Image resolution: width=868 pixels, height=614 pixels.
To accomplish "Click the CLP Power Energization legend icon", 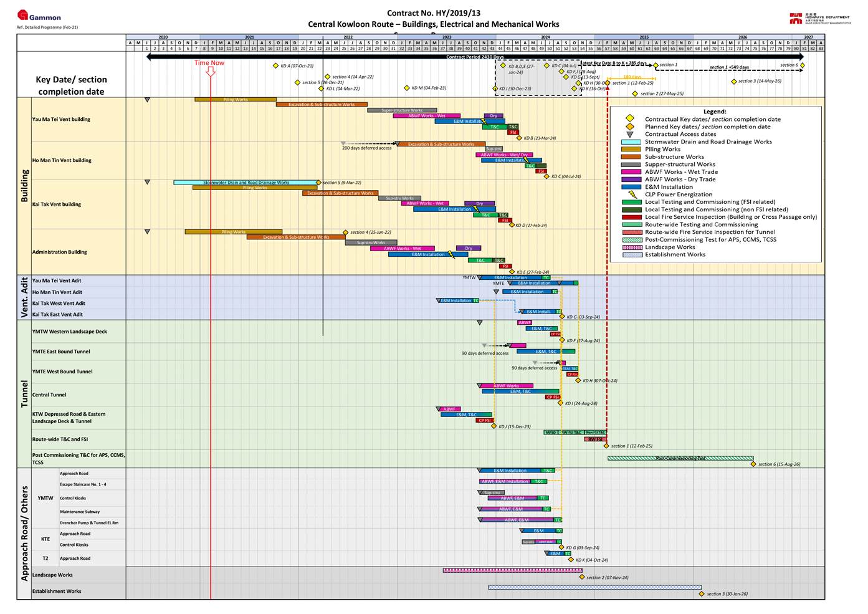I will click(630, 194).
